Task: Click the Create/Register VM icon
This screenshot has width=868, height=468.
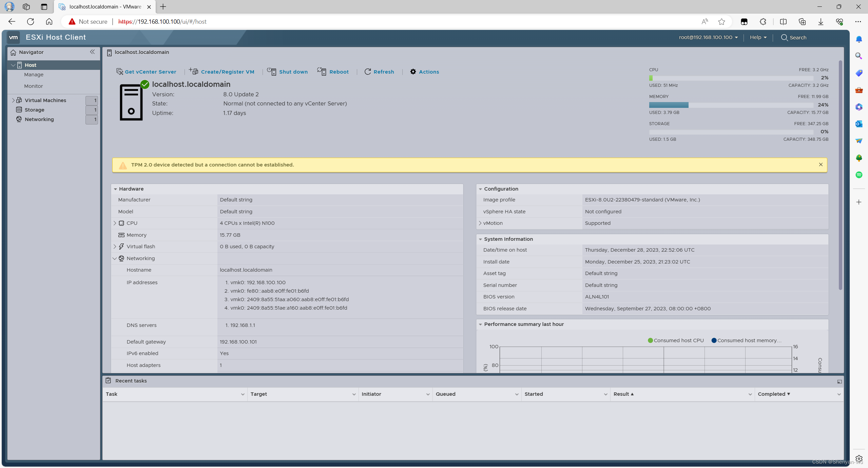Action: [x=194, y=71]
